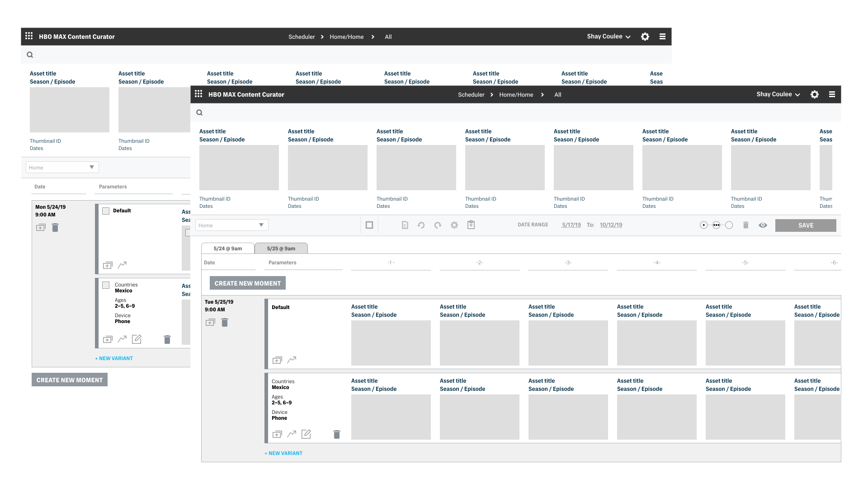Go to Scheduler breadcrumb in front window
This screenshot has width=868, height=488.
click(471, 94)
